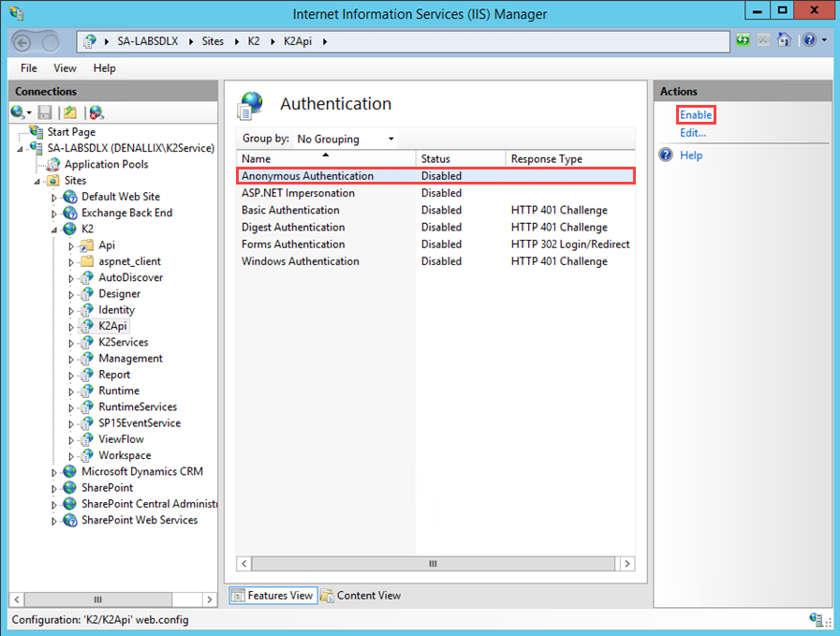Open the Help question mark icon in the top toolbar
The width and height of the screenshot is (840, 636).
[x=809, y=40]
